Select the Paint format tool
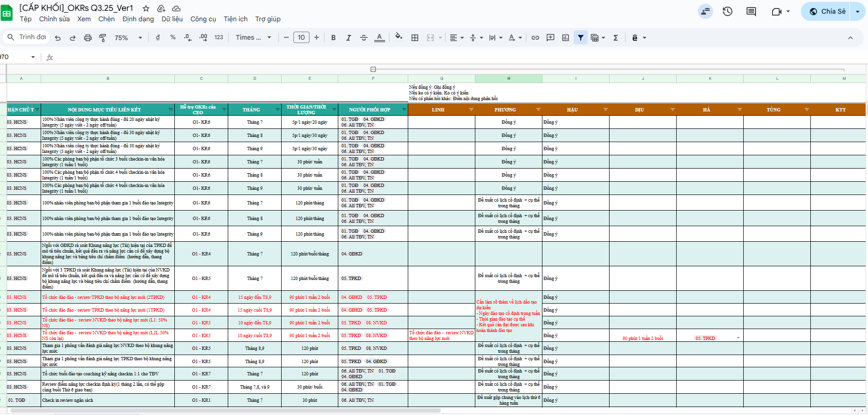Viewport: 868px width, 415px height. [103, 38]
